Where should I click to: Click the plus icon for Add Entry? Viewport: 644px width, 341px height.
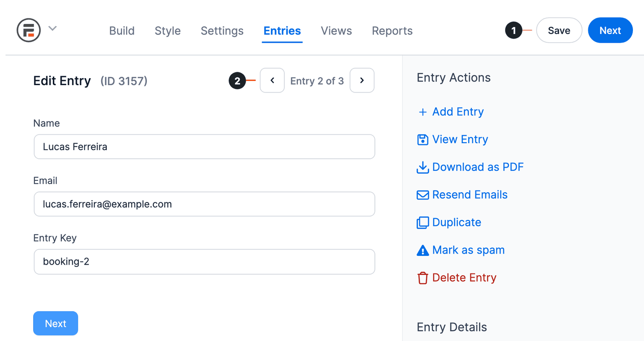pyautogui.click(x=423, y=112)
